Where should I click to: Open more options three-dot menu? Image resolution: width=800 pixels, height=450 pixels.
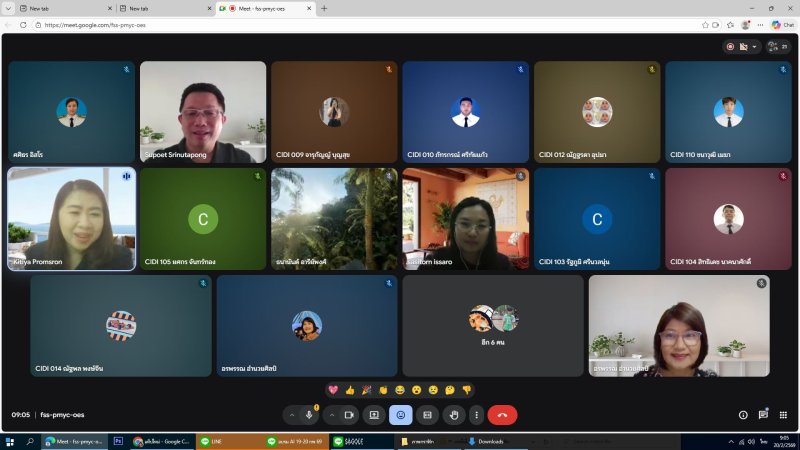pos(476,414)
